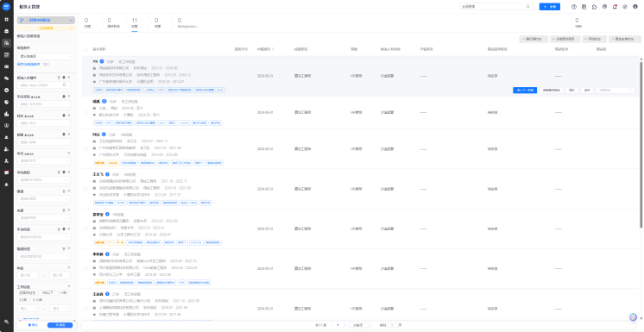
Task: Open the filter condition dropdown in left panel
Action: [x=45, y=56]
